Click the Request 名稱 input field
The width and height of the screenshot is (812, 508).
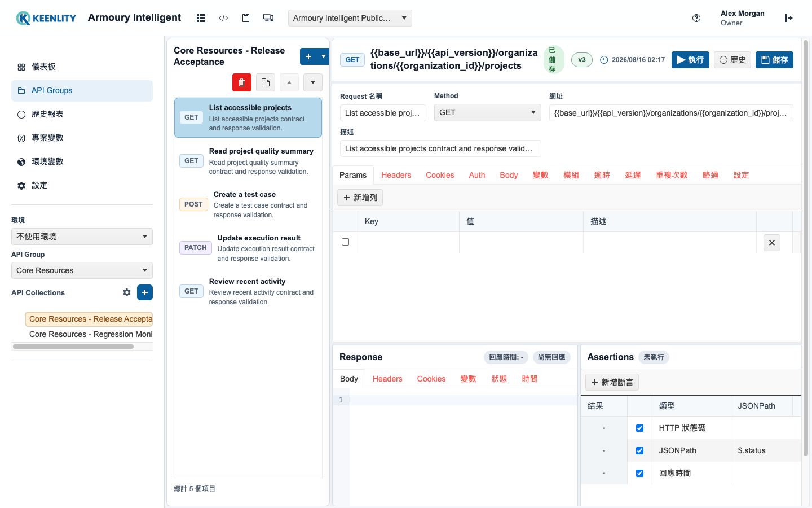point(383,113)
